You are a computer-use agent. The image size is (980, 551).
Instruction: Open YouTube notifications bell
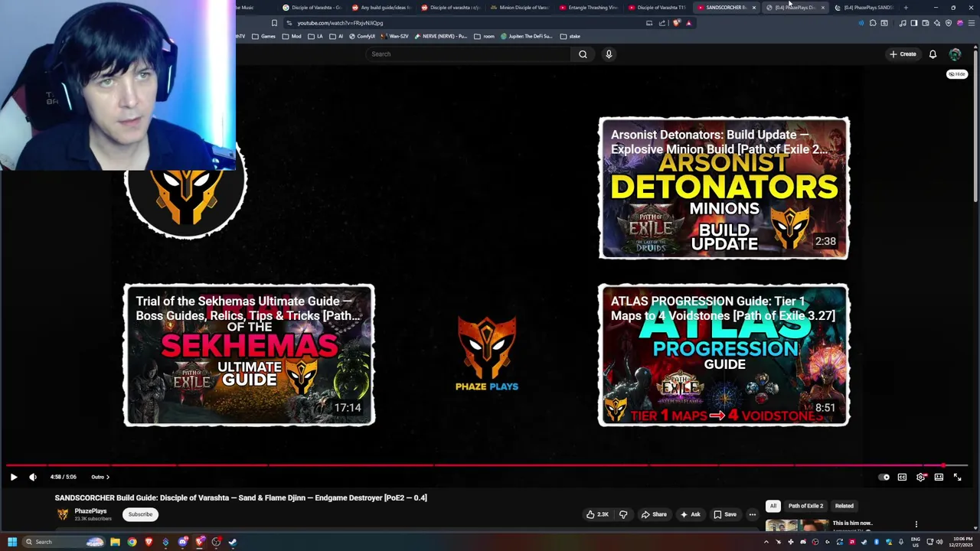click(933, 54)
